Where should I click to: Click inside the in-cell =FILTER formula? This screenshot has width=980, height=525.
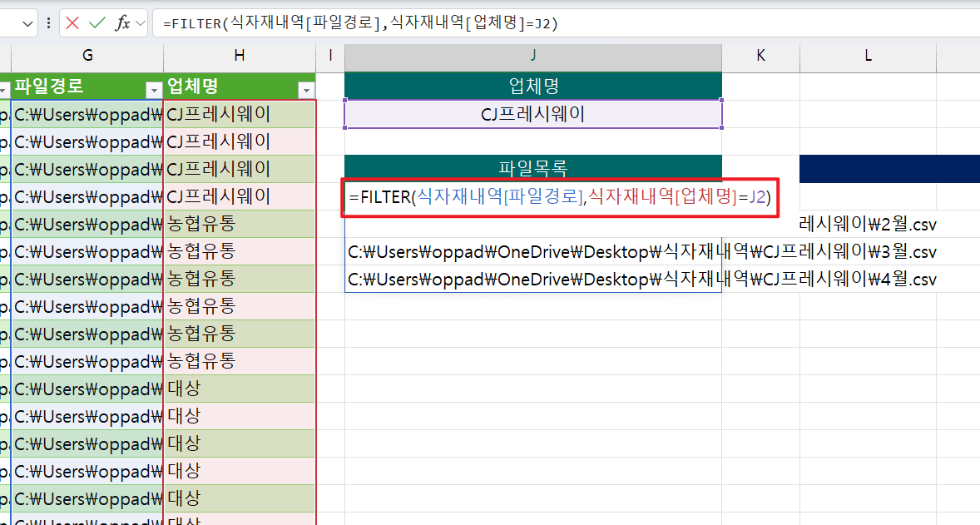tap(560, 197)
